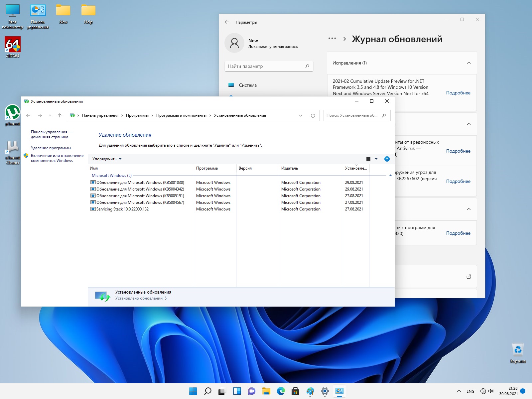The height and width of the screenshot is (399, 532).
Task: Open Система in Settings sidebar
Action: click(247, 85)
